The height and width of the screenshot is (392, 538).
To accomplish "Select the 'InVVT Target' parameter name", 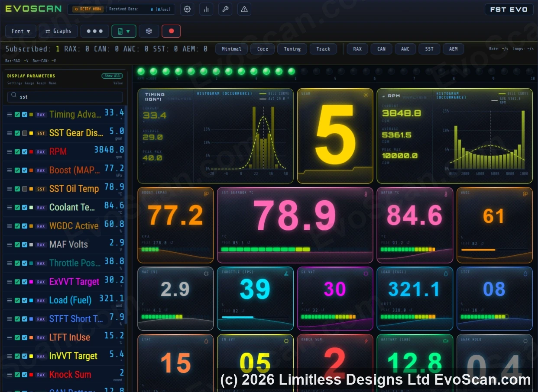I will coord(74,356).
